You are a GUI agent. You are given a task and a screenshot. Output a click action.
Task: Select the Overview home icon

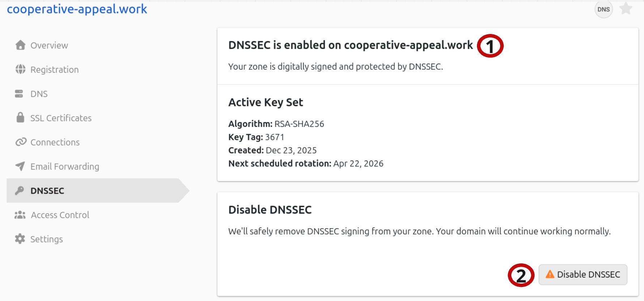[20, 45]
